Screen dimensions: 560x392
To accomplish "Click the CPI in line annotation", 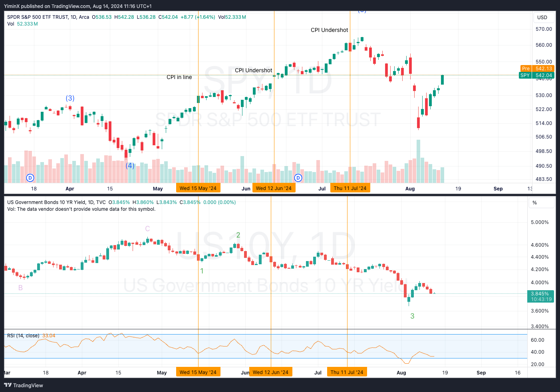I will [x=179, y=77].
